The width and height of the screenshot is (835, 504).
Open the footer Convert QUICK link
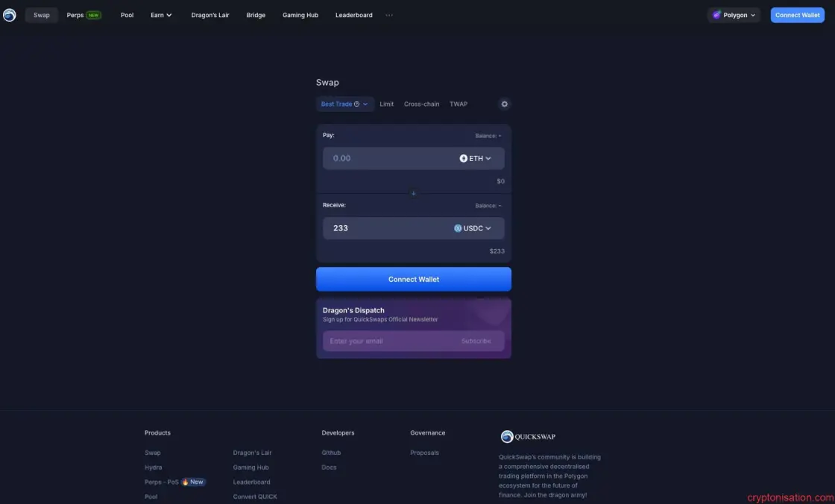coord(254,497)
